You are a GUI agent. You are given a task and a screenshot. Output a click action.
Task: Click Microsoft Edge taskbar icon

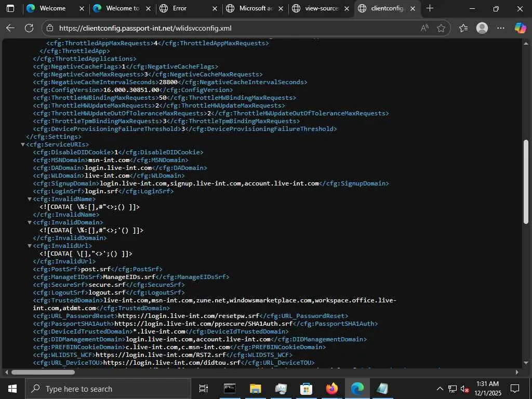pos(357,389)
